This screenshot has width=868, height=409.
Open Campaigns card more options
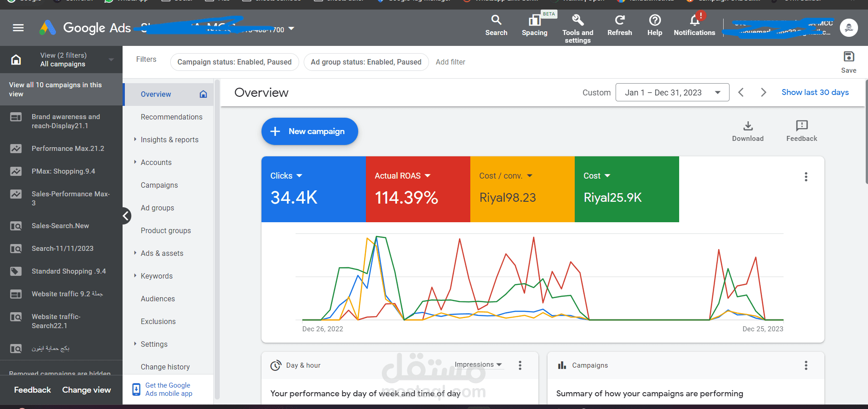point(806,365)
